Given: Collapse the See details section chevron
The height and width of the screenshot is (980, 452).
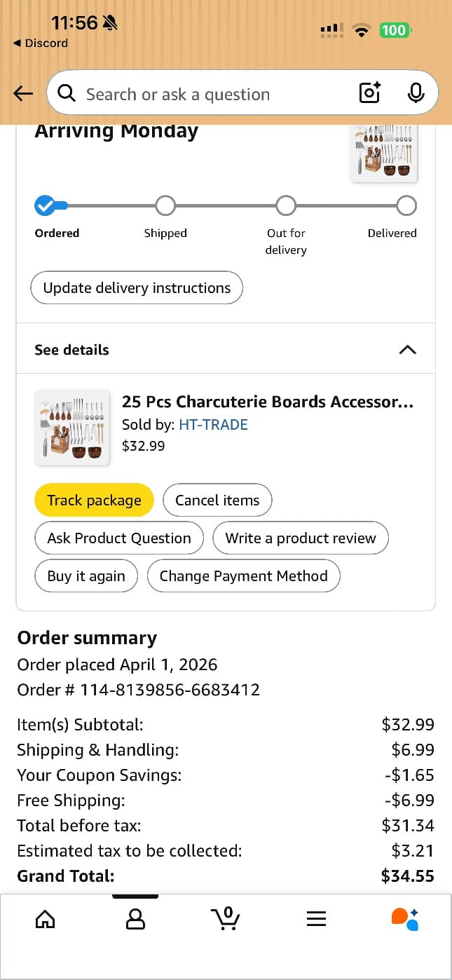Looking at the screenshot, I should coord(407,350).
